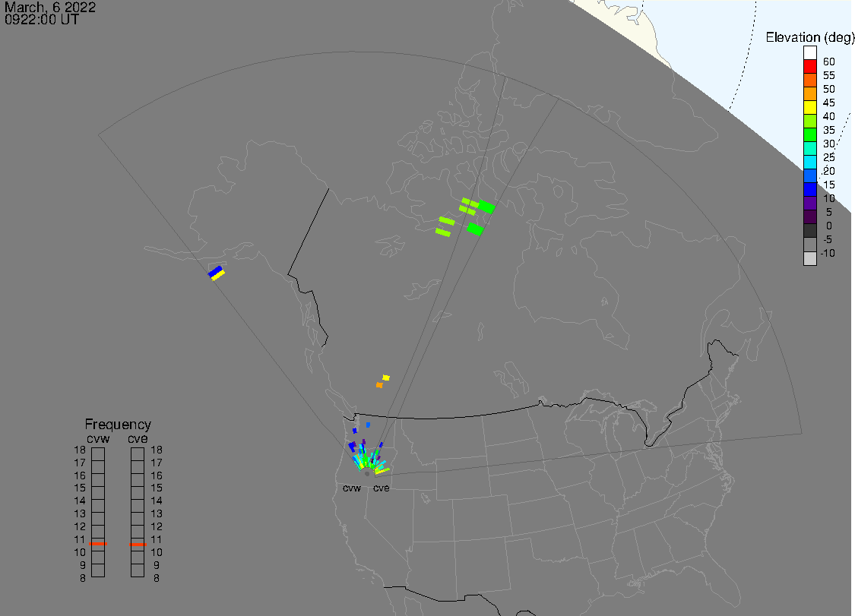This screenshot has height=616, width=855.
Task: Choose the gray swatch between -5 and -10
Action: [809, 245]
